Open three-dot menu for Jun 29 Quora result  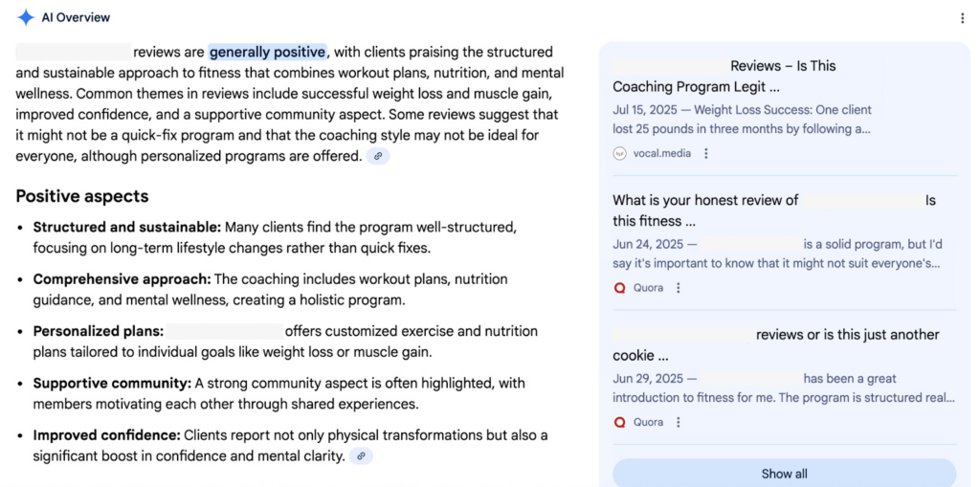coord(679,422)
